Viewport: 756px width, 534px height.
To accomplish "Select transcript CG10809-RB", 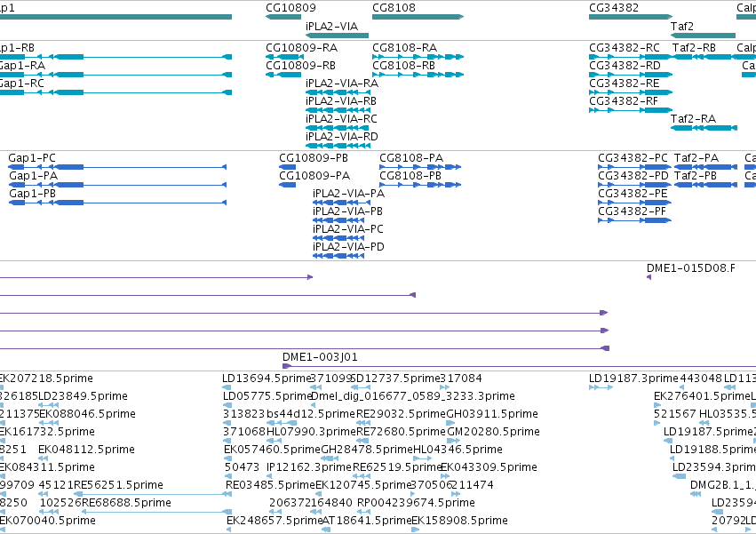I will coord(300,66).
